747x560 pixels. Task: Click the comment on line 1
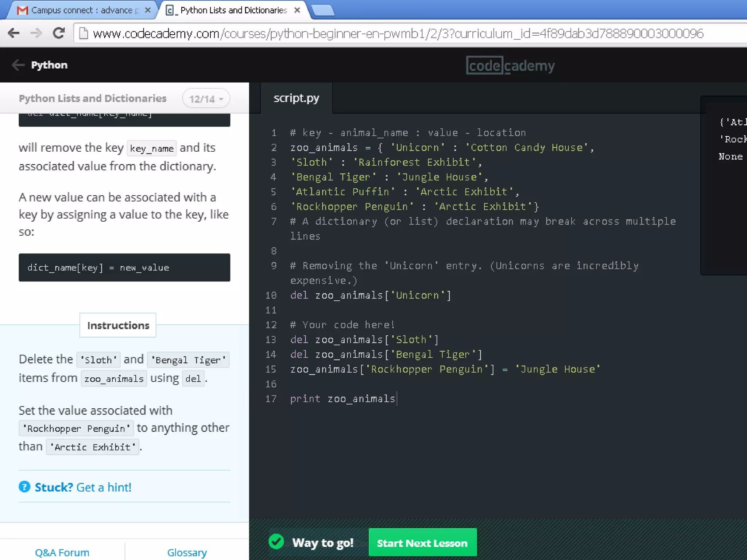pos(408,133)
